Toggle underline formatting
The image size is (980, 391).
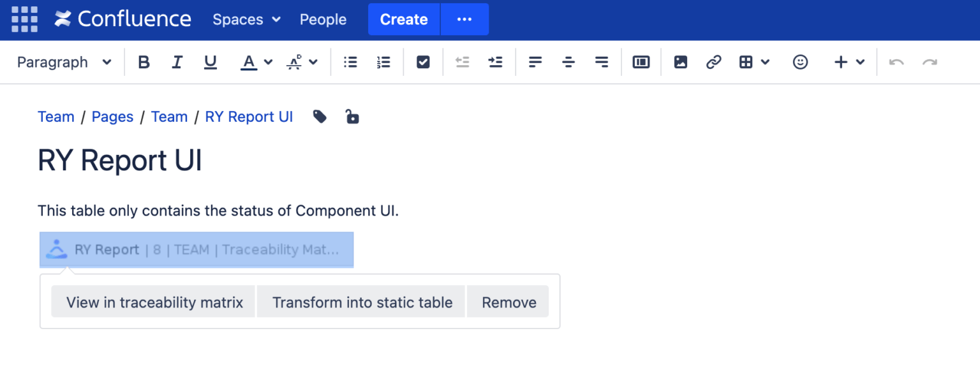tap(210, 62)
